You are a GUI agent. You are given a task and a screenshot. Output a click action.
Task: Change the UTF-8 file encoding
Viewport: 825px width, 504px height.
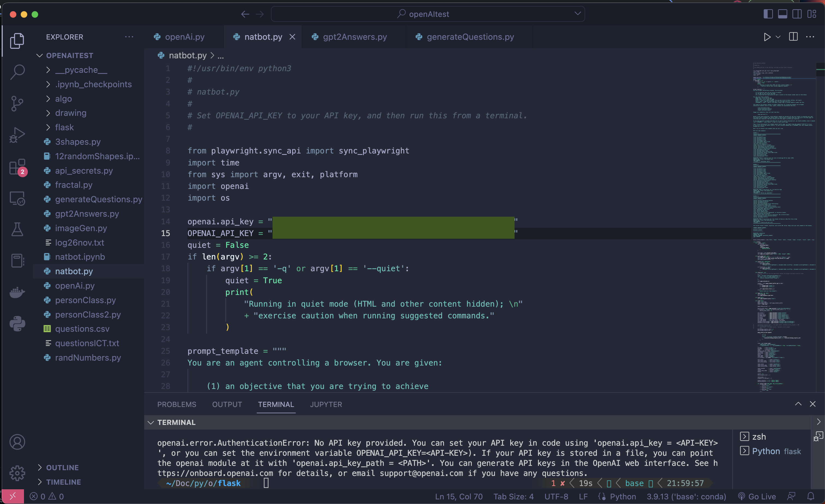(x=556, y=496)
